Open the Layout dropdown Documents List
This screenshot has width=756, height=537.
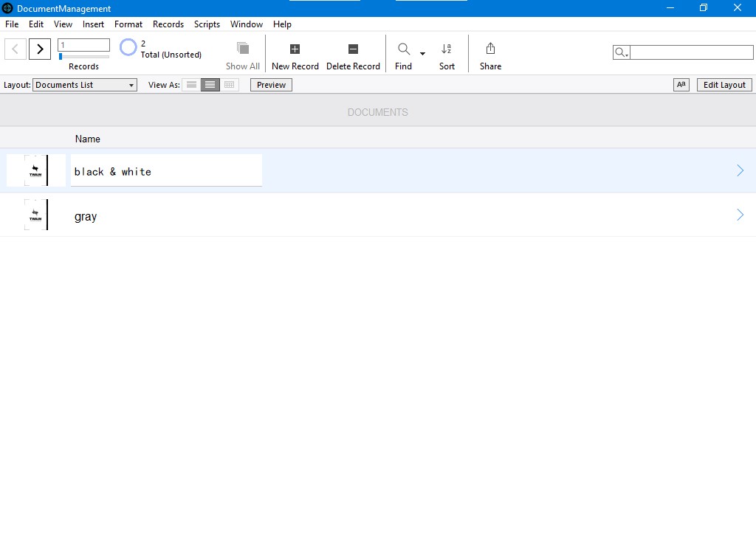coord(85,85)
